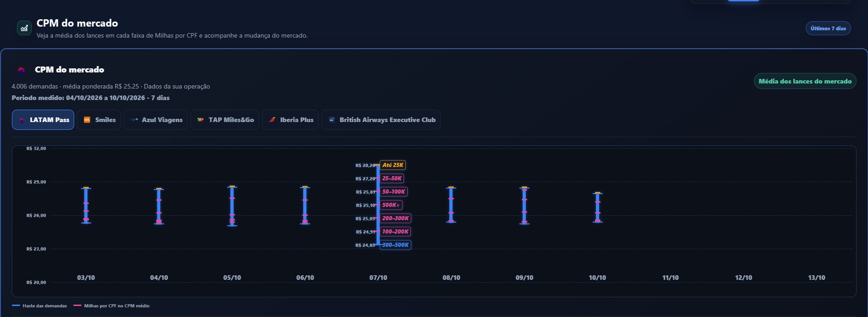Click the LATAM logo beside the card heading
The height and width of the screenshot is (317, 868).
click(21, 70)
